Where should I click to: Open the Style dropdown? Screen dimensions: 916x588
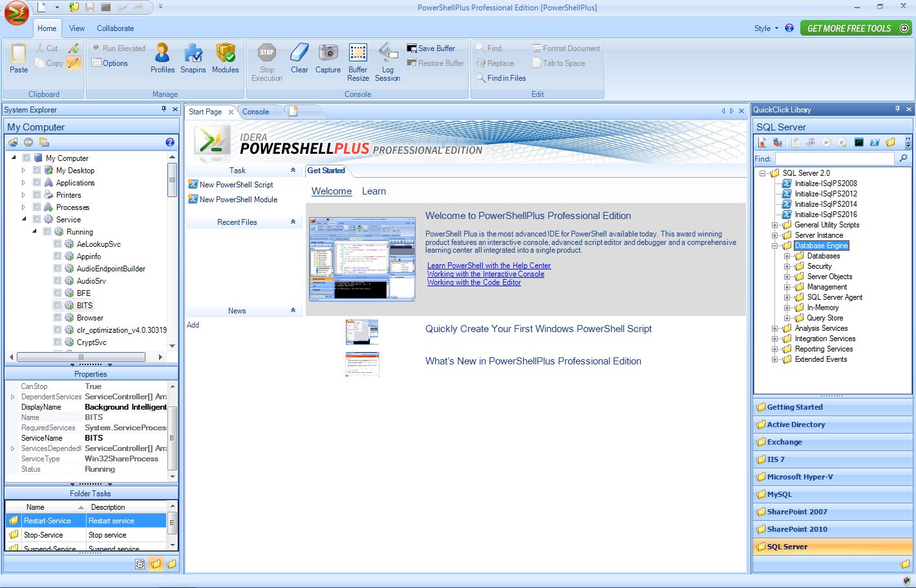pyautogui.click(x=768, y=28)
